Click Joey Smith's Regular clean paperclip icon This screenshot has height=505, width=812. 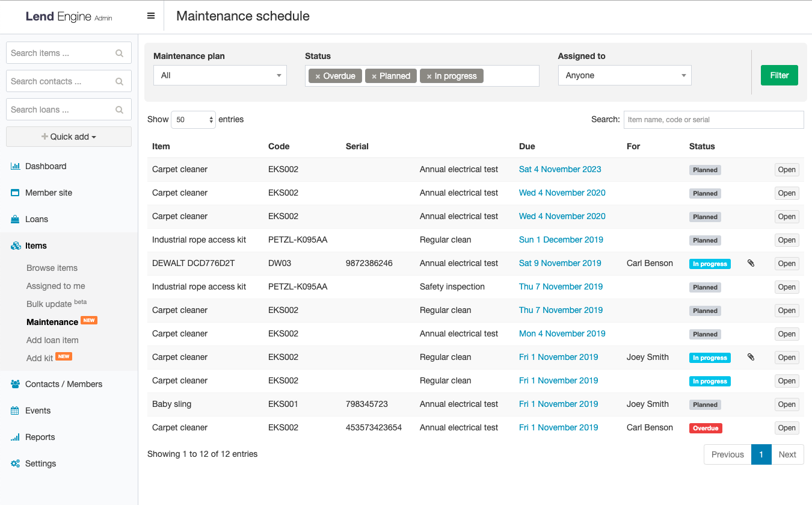tap(751, 357)
